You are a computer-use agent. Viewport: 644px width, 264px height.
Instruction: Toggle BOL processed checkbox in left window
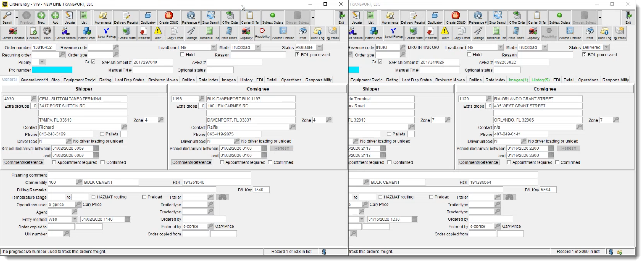pos(297,55)
